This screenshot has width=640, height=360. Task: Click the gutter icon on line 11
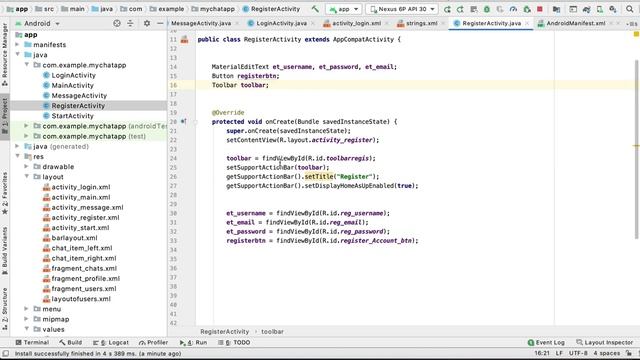pyautogui.click(x=184, y=40)
